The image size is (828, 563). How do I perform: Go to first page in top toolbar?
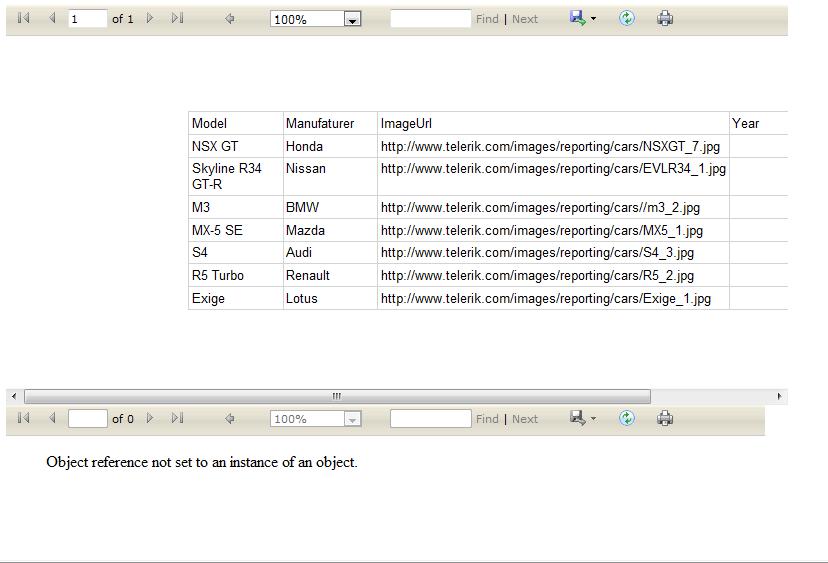click(x=23, y=18)
